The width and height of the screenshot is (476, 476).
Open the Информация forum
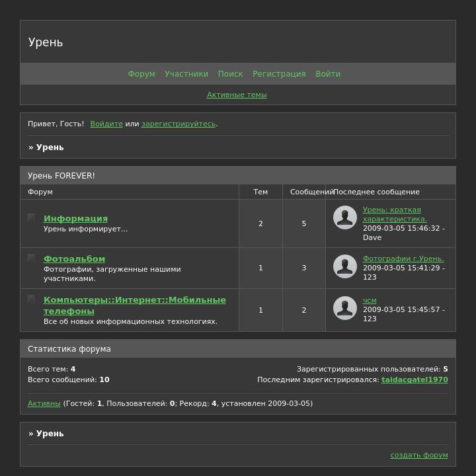pos(75,219)
